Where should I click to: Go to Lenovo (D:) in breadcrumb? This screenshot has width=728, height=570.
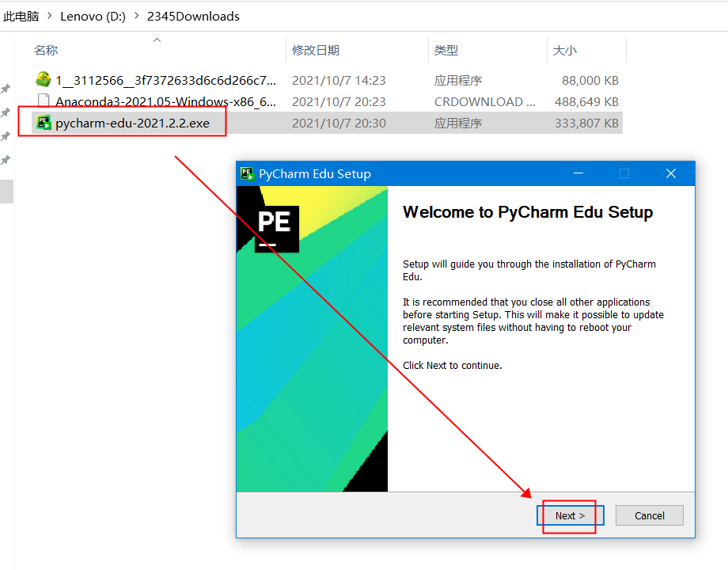click(x=93, y=17)
